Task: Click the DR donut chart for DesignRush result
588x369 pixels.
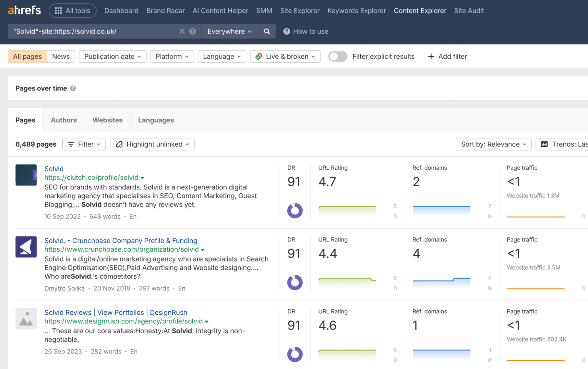Action: [x=295, y=354]
